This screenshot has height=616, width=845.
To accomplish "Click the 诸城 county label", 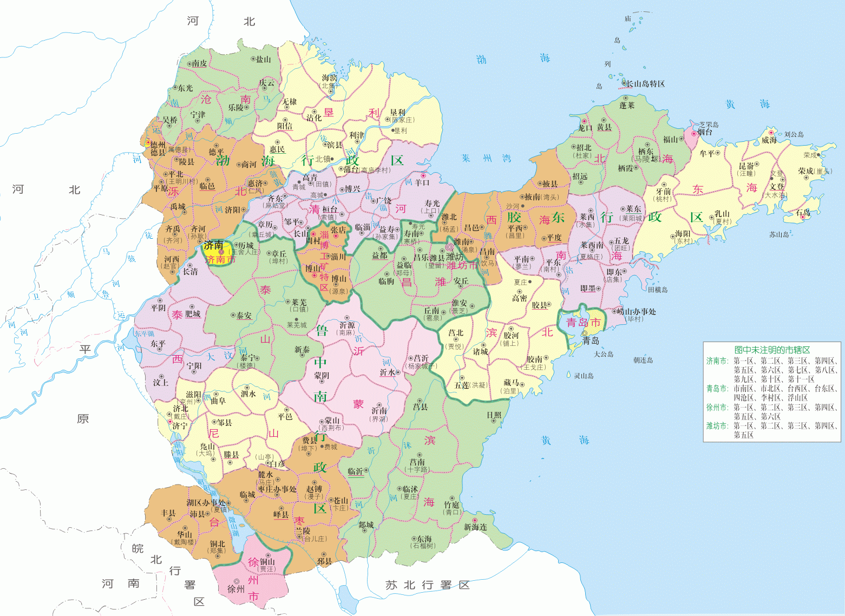I will tap(481, 352).
